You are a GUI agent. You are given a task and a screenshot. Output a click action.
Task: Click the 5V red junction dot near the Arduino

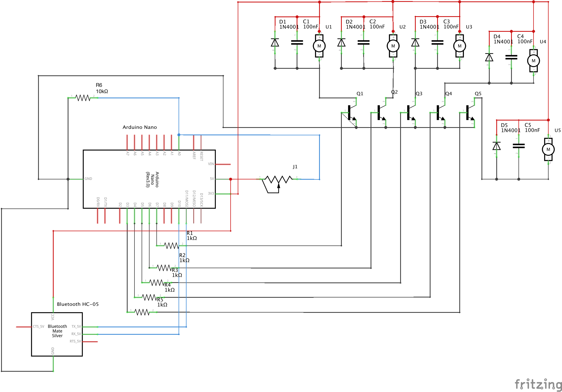pyautogui.click(x=231, y=179)
